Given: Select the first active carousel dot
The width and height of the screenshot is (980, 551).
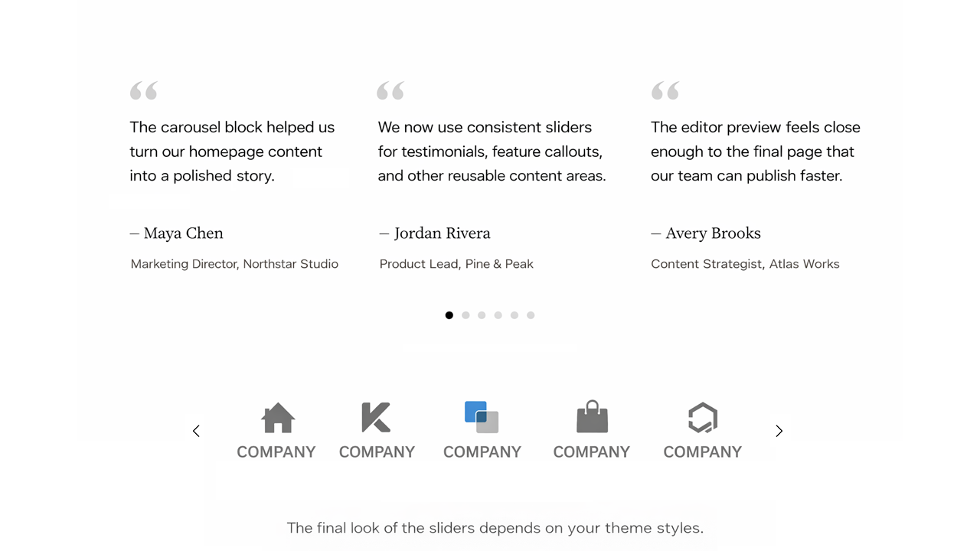Looking at the screenshot, I should tap(449, 315).
